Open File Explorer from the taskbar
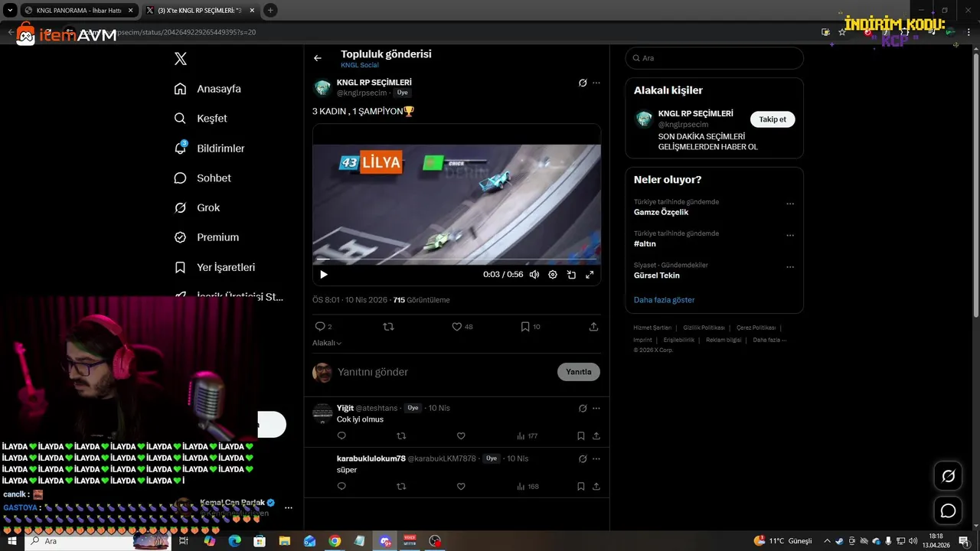 (285, 541)
